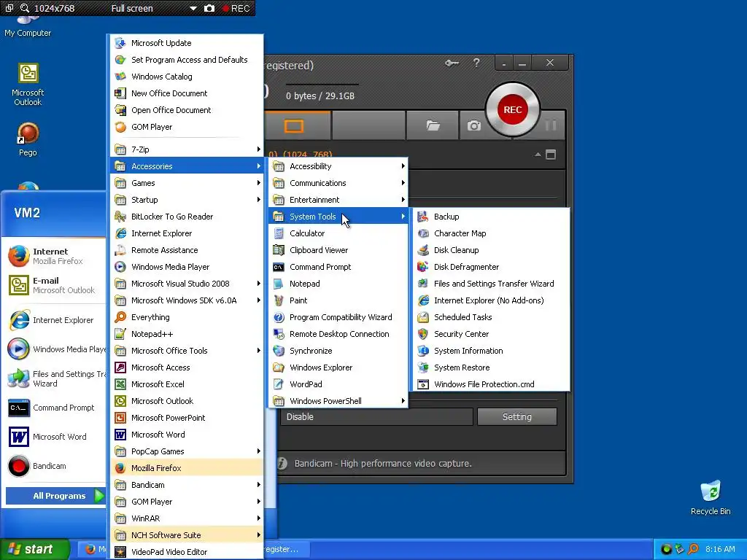Screen dimensions: 747x560
Task: Launch pinned Internet Mozilla Firefox in Start menu
Action: tap(53, 256)
